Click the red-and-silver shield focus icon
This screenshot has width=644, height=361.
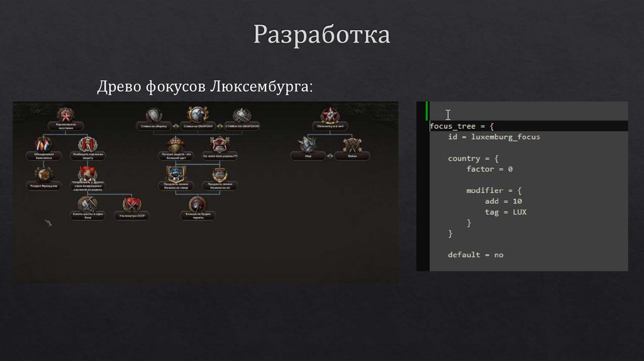[x=219, y=145]
